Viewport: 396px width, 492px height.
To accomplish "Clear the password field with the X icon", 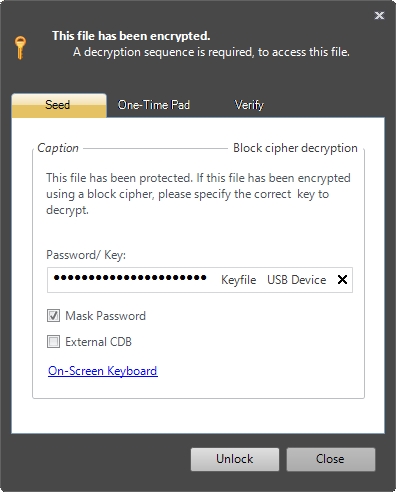I will coord(342,279).
